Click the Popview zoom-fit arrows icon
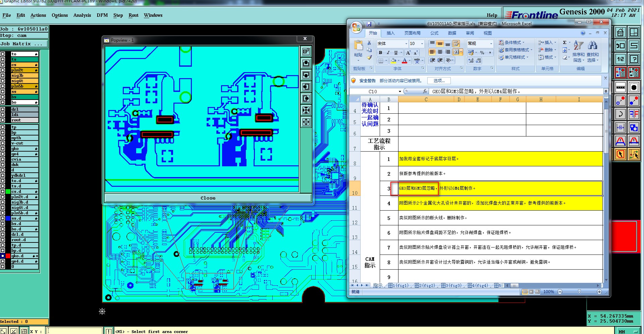 pyautogui.click(x=306, y=110)
